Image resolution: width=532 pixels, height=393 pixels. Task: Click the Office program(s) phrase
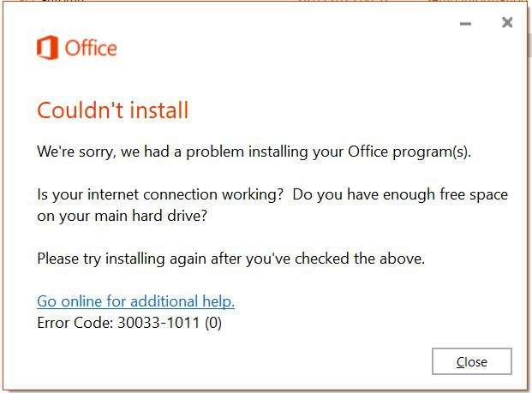tap(409, 152)
